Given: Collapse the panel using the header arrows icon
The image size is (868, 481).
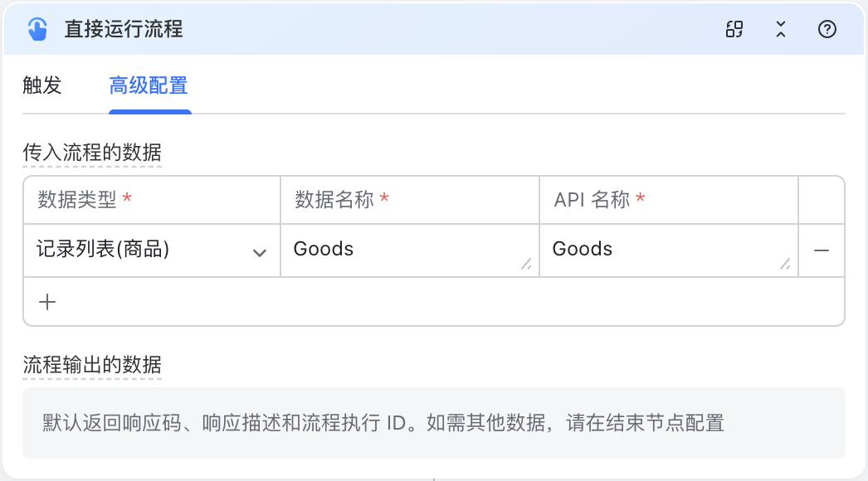Looking at the screenshot, I should [x=781, y=29].
